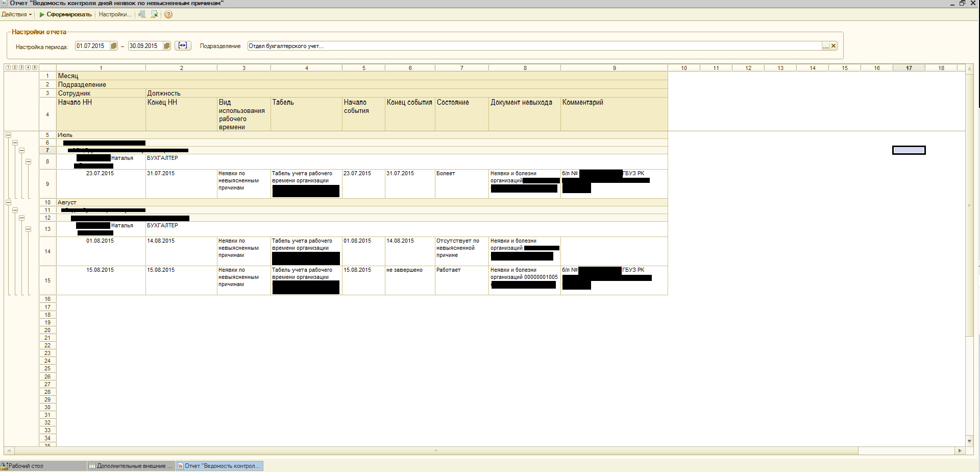Switch to Дополнительные внешние tab
This screenshot has height=472, width=980.
(x=131, y=466)
